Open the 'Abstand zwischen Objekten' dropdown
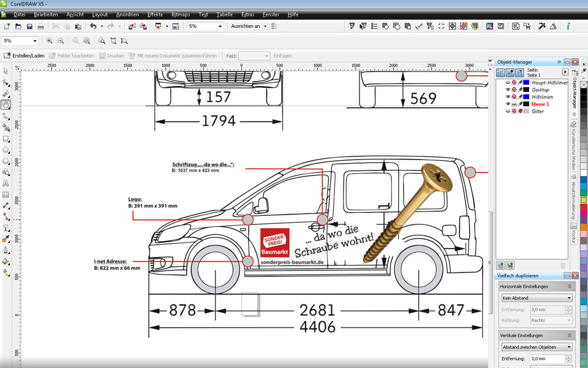Image resolution: width=588 pixels, height=368 pixels. [536, 347]
